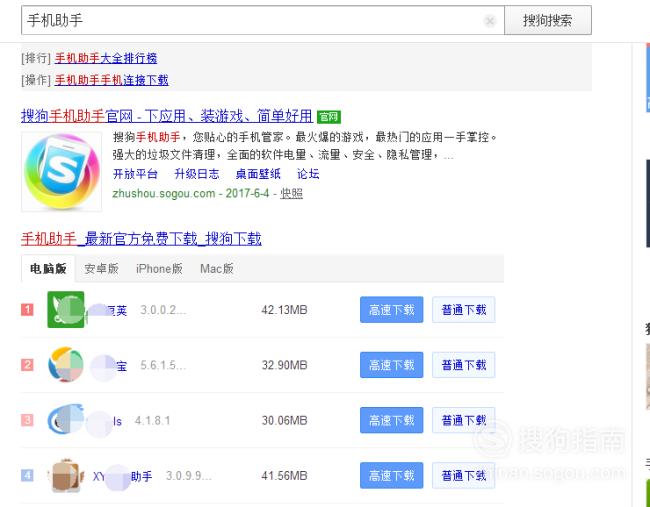Open the Sogou phone assistant logo thumbnail
This screenshot has width=650, height=507.
[61, 172]
